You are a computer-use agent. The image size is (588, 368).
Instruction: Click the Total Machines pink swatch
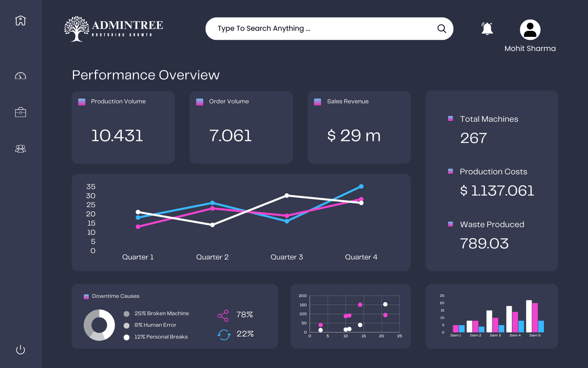[x=450, y=118]
